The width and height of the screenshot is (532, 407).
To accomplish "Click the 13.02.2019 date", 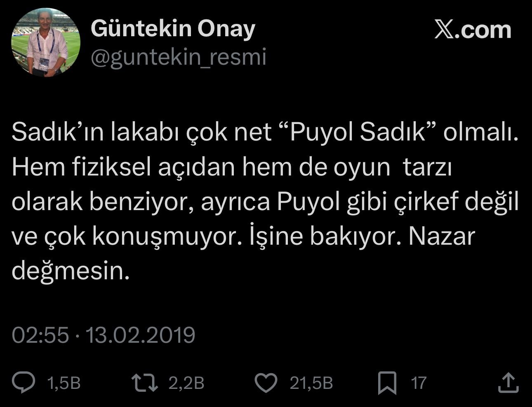I will [140, 335].
